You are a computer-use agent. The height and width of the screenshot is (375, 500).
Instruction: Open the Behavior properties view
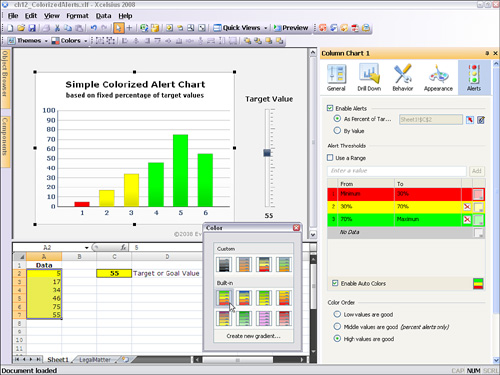pos(403,77)
